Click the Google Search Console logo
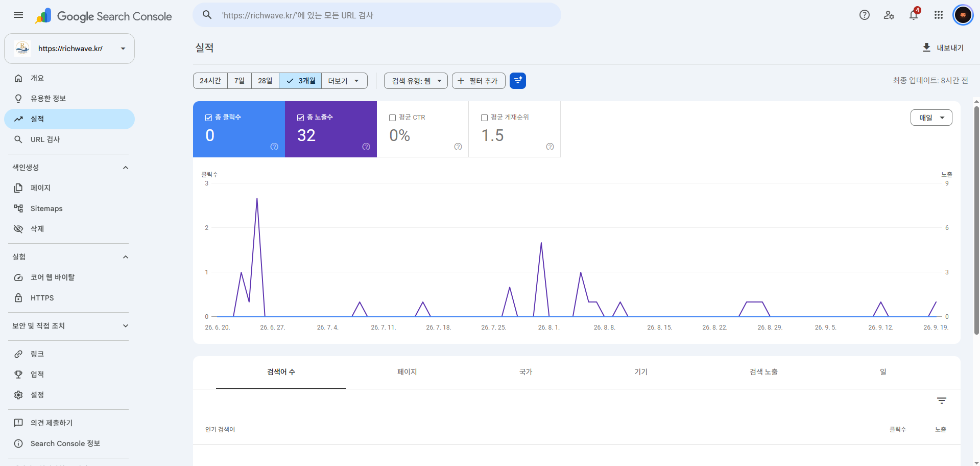 pos(104,16)
